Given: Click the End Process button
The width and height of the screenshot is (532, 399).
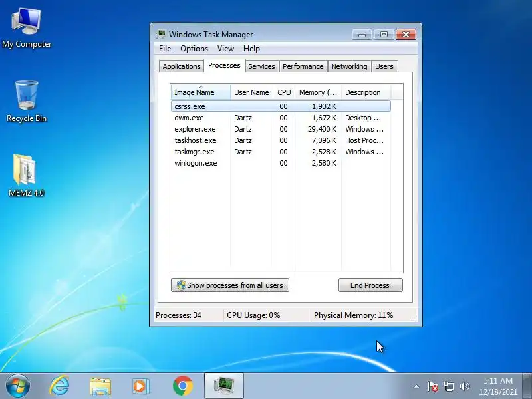Looking at the screenshot, I should pyautogui.click(x=370, y=285).
